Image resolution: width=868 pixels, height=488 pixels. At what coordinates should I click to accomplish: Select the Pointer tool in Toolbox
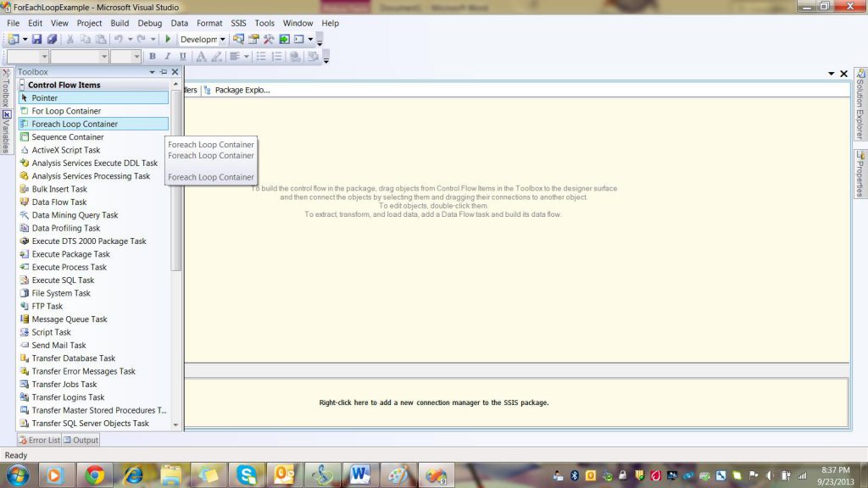44,98
